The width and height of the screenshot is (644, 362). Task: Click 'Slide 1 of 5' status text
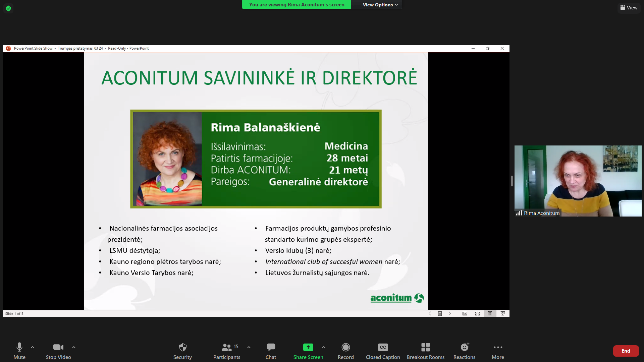click(14, 314)
